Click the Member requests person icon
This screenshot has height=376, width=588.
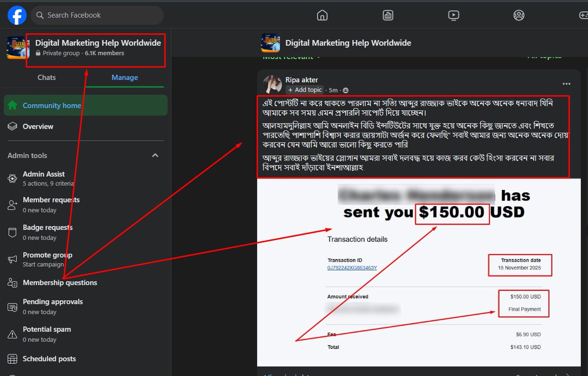(13, 205)
